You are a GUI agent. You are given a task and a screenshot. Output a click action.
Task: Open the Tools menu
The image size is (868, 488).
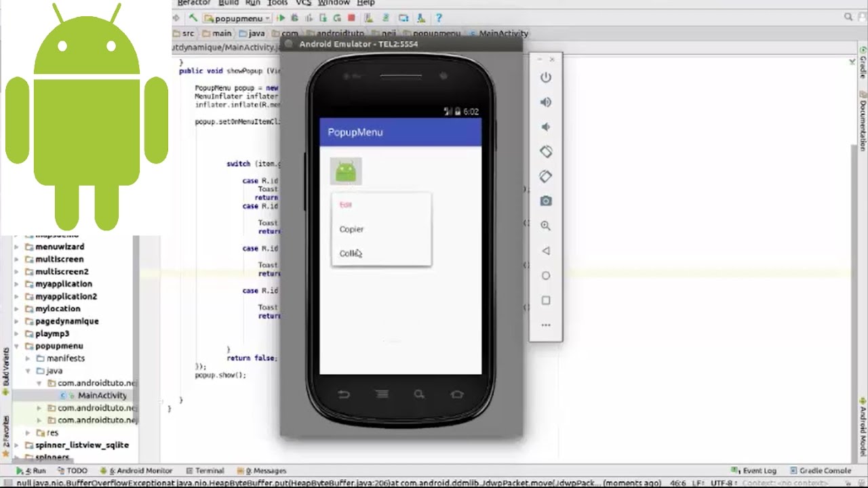click(277, 3)
